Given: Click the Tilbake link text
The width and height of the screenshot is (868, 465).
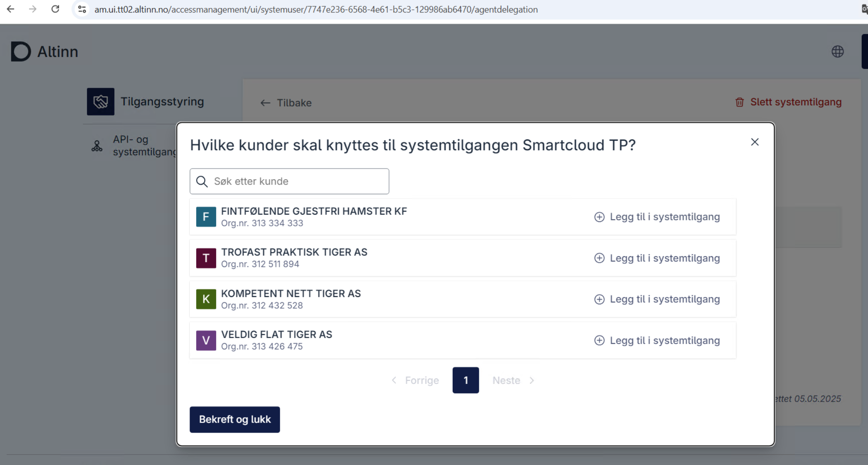Looking at the screenshot, I should click(294, 103).
